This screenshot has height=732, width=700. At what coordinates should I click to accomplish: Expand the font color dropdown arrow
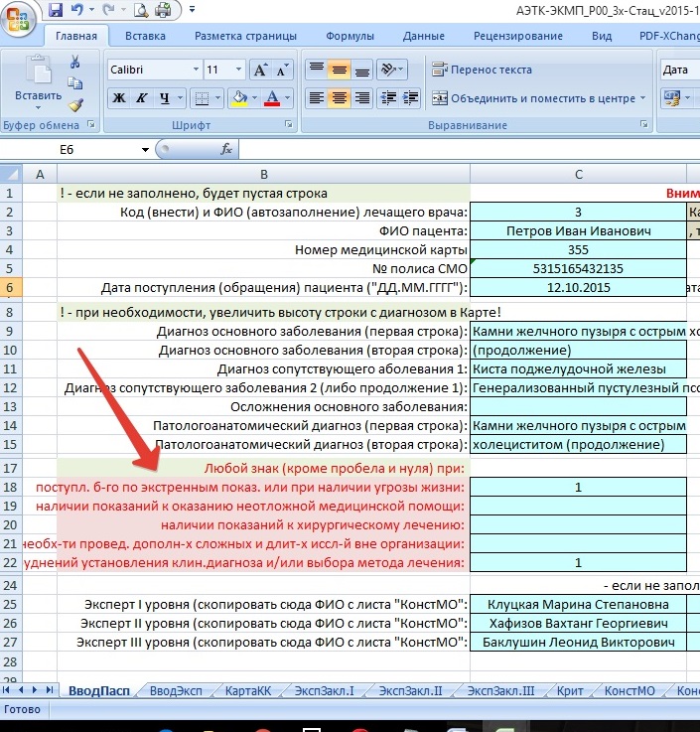point(288,98)
